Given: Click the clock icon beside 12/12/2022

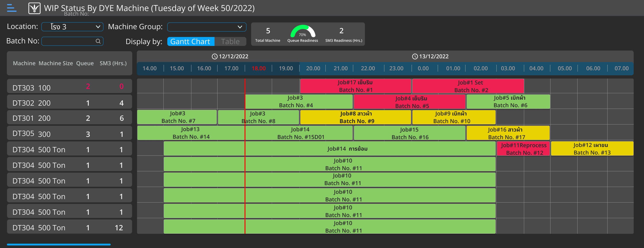Looking at the screenshot, I should pyautogui.click(x=215, y=57).
